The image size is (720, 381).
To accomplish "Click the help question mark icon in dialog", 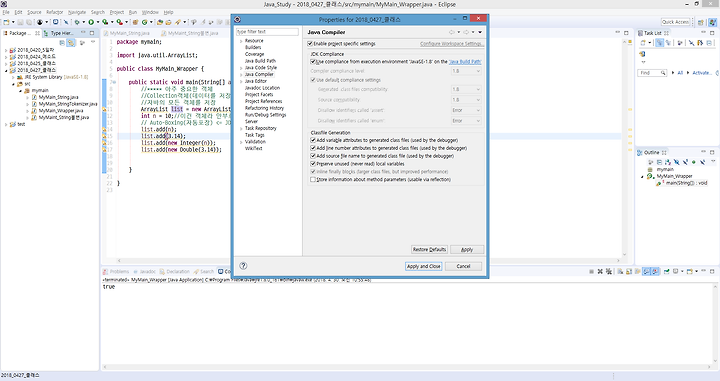I will click(243, 266).
